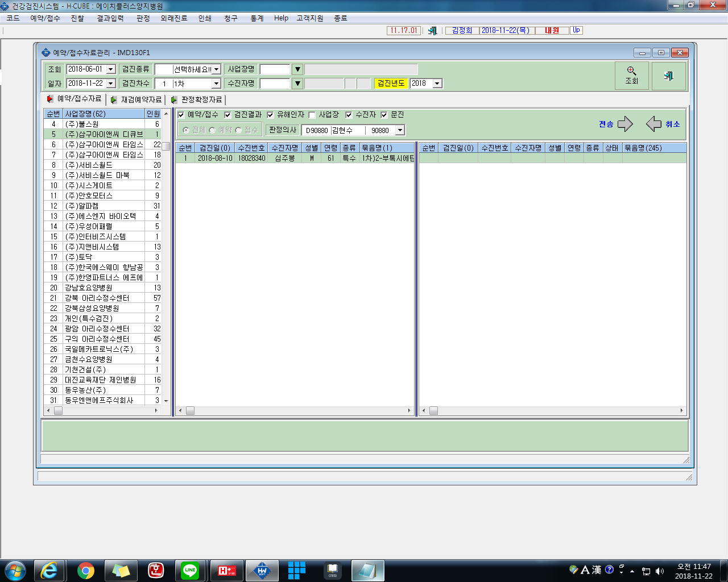Click the 조회 magnifier search button
Screen dimensions: 728x582
point(632,76)
